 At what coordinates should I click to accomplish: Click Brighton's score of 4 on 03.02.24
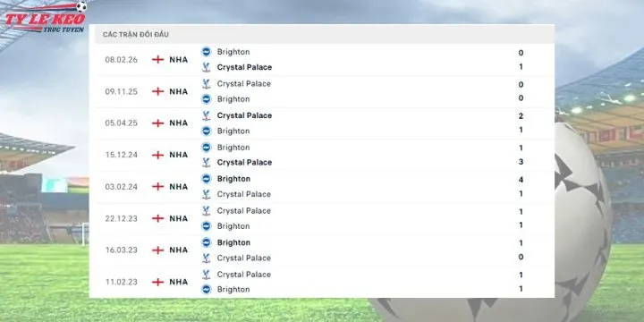click(521, 180)
